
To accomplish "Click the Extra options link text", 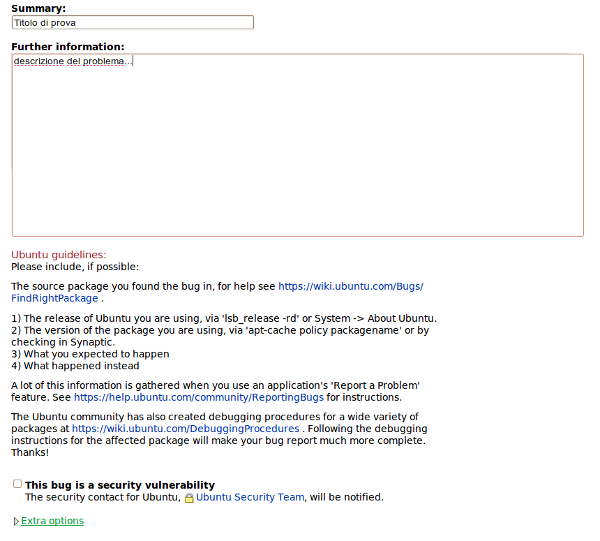I will point(53,521).
